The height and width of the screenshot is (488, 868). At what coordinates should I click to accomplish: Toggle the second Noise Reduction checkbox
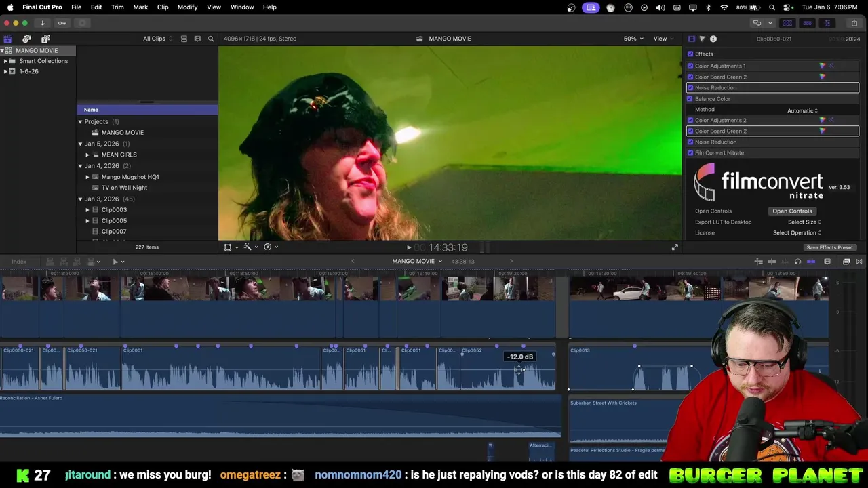[x=690, y=142]
